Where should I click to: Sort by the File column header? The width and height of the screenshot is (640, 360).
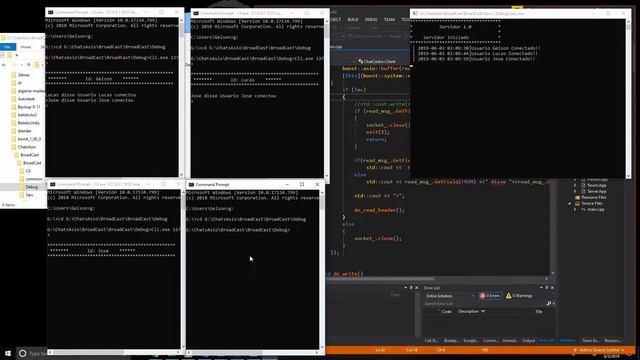[x=539, y=311]
